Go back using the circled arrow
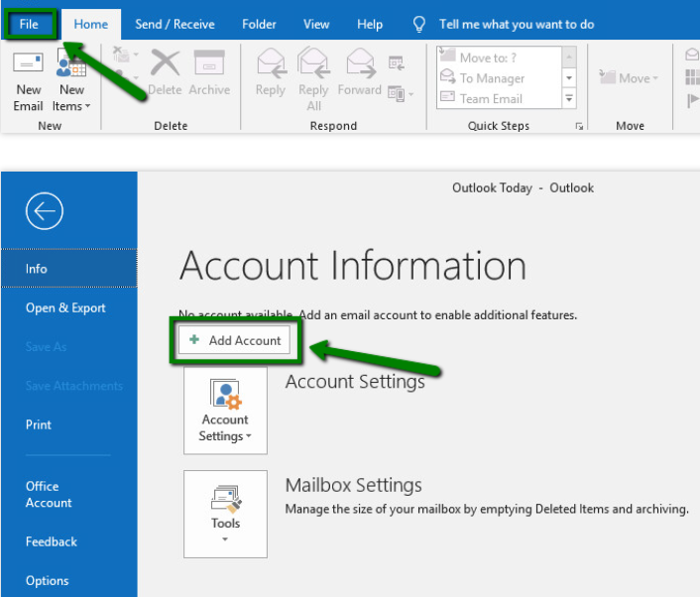700x597 pixels. [x=45, y=211]
